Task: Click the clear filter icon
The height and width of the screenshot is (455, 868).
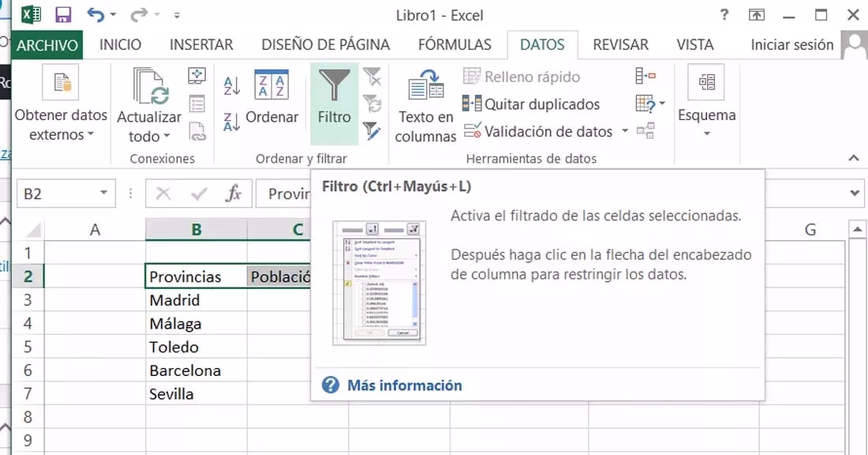Action: coord(372,75)
